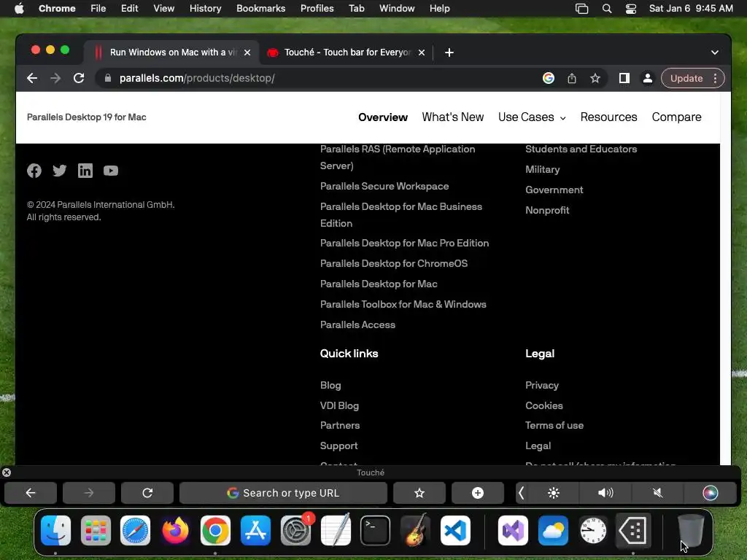The image size is (747, 560).
Task: Expand Chrome tab search chevron
Action: point(715,52)
